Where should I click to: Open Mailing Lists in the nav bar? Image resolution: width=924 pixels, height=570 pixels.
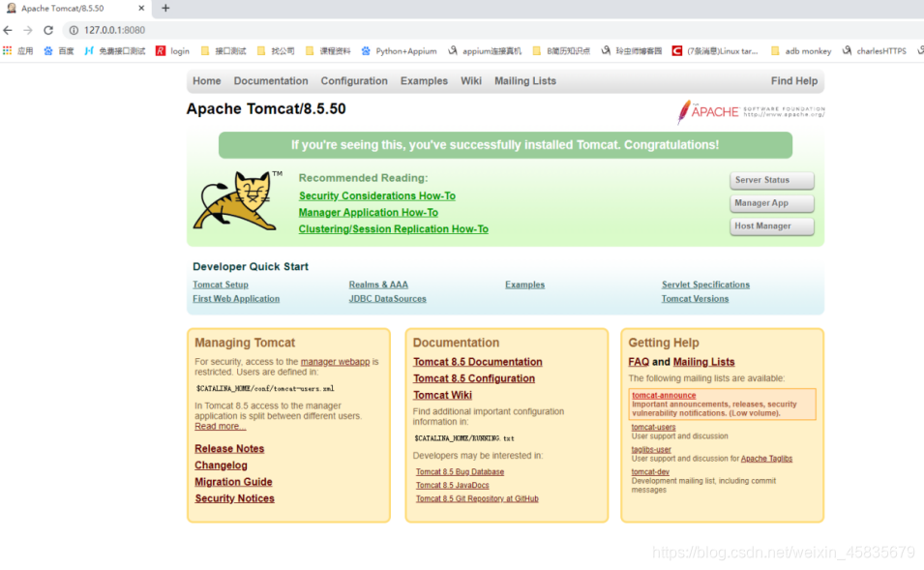[x=525, y=80]
